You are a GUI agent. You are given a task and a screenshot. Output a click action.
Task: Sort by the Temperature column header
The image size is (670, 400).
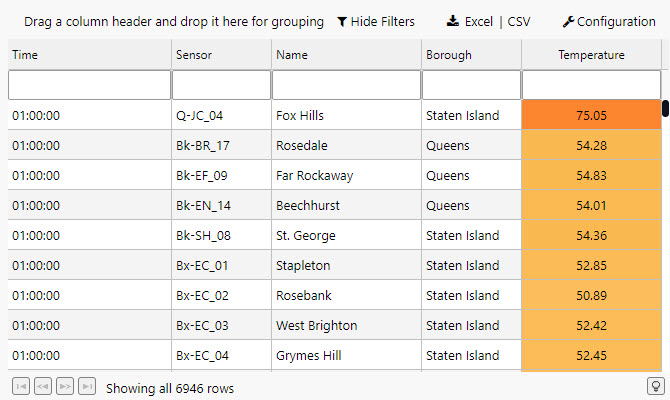coord(591,55)
